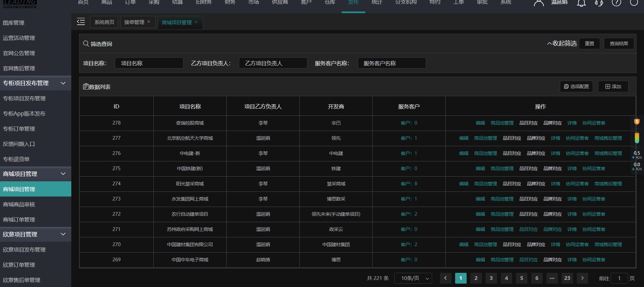Go to next page arrow in pagination
Screen dimensions: 644x287
582,278
